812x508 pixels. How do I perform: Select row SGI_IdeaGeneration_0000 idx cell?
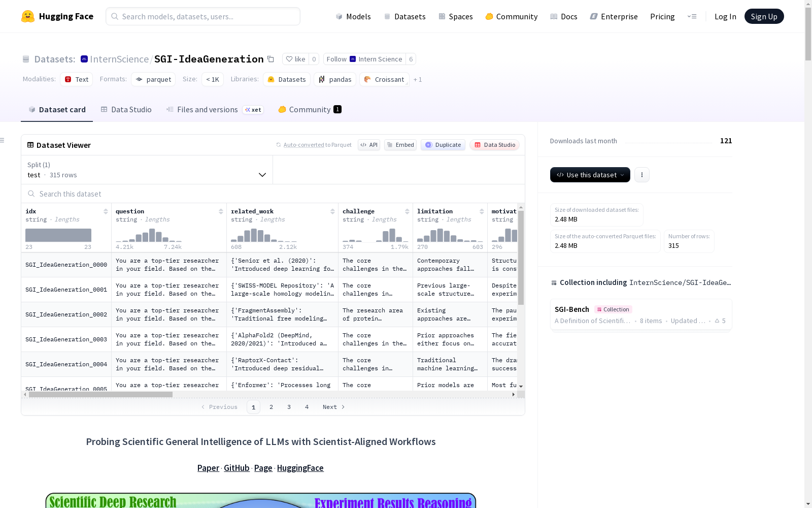[66, 265]
